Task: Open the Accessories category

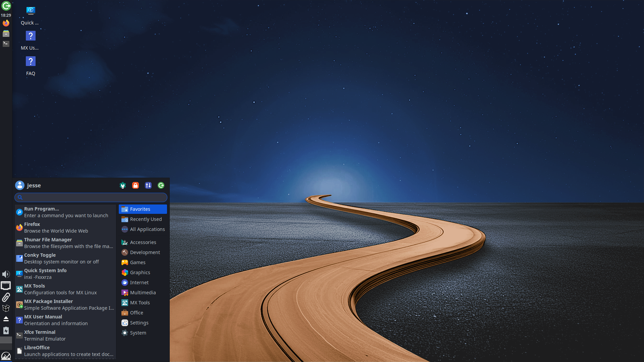Action: [143, 242]
